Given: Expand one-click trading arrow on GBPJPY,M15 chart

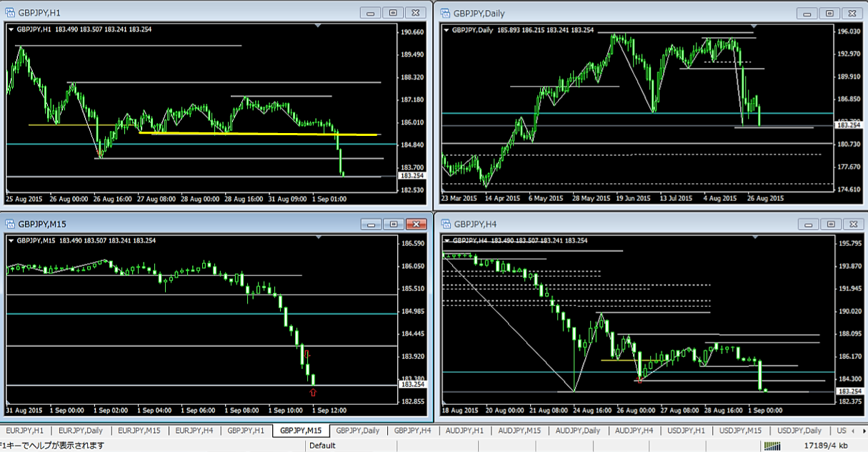Looking at the screenshot, I should pos(11,241).
